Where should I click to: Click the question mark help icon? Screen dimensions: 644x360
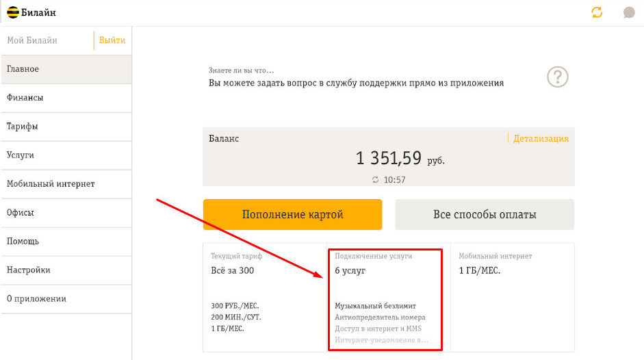(x=558, y=77)
